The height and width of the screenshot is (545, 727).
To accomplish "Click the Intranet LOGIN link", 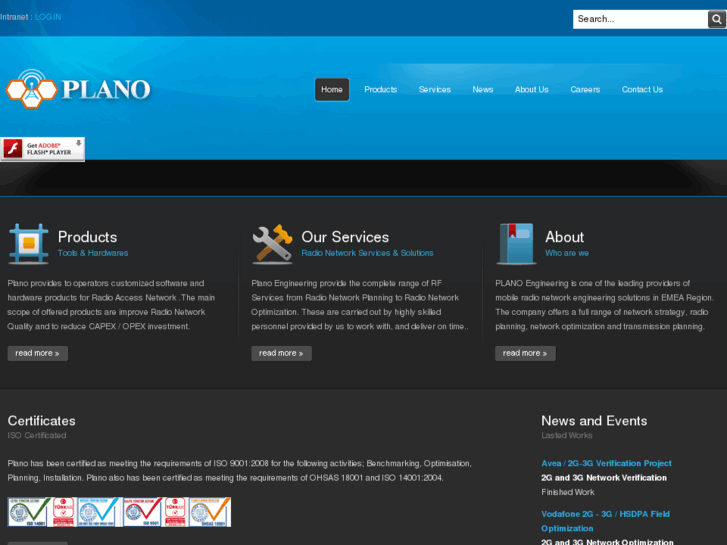I will coord(48,17).
